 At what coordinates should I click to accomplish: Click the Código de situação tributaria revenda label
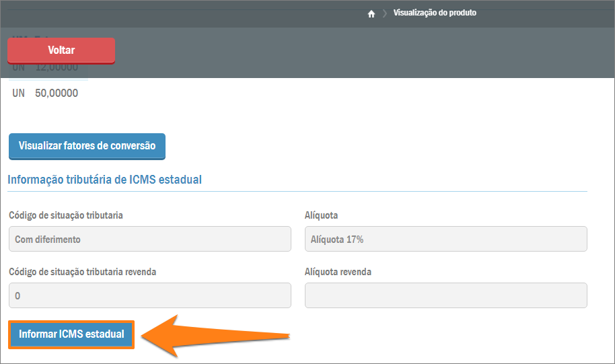point(83,272)
